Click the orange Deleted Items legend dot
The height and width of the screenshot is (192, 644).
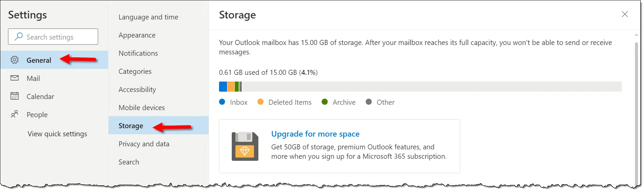(260, 102)
